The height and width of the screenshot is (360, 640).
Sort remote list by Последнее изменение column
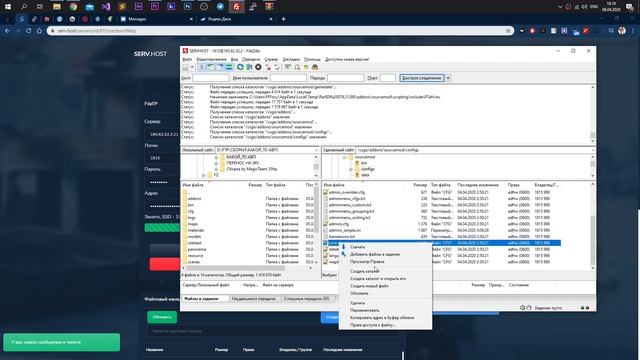point(478,185)
